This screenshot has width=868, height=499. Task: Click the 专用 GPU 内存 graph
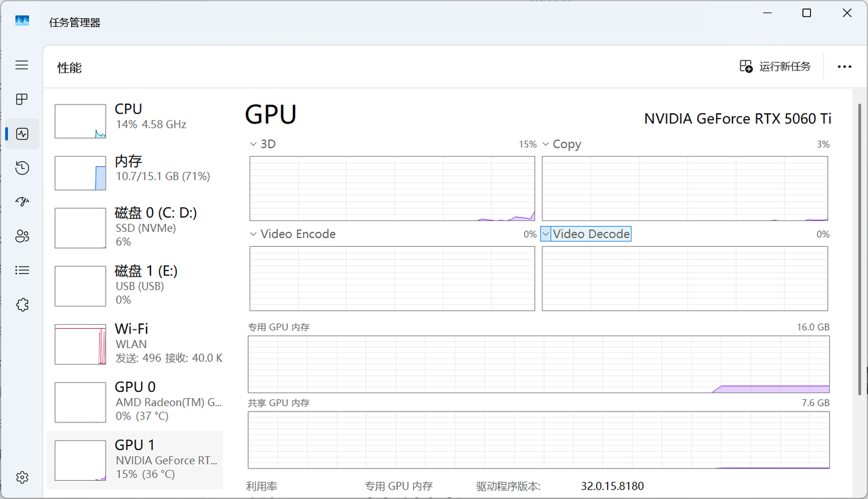538,364
